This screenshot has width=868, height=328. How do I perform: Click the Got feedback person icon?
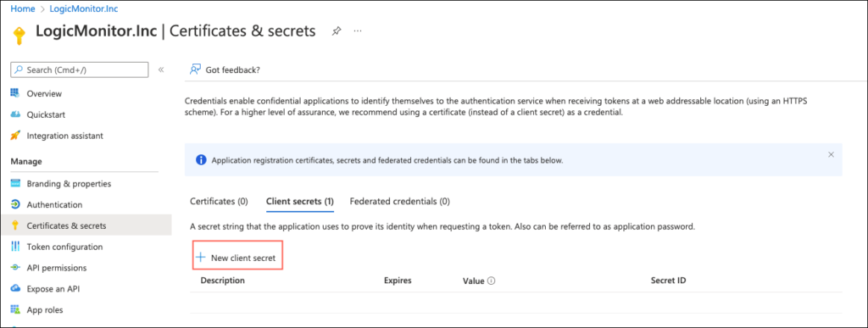click(x=194, y=69)
